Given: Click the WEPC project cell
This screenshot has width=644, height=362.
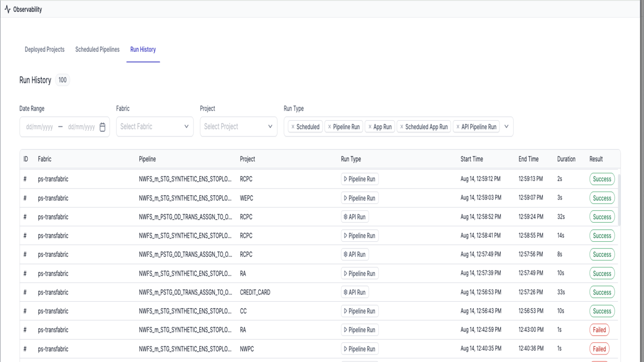Looking at the screenshot, I should (247, 198).
